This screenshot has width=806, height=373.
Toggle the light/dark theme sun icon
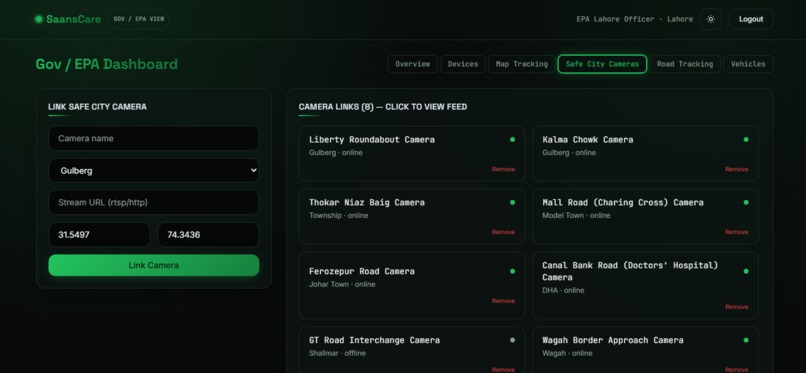coord(710,19)
